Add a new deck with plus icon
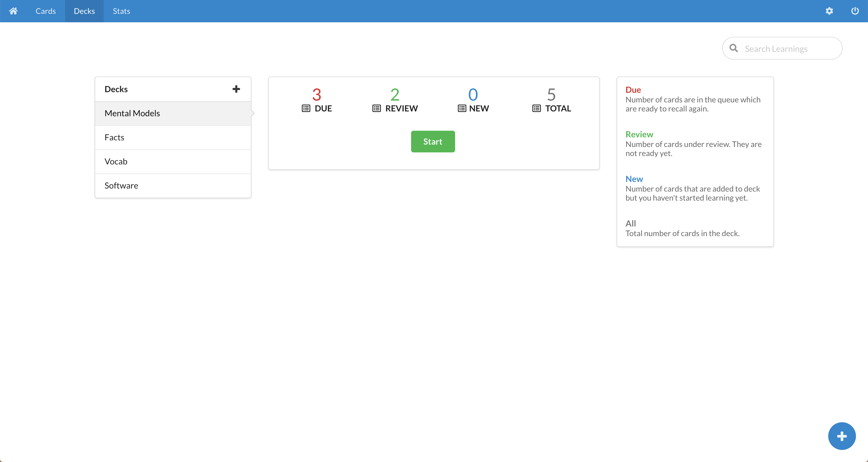The width and height of the screenshot is (868, 462). 236,89
